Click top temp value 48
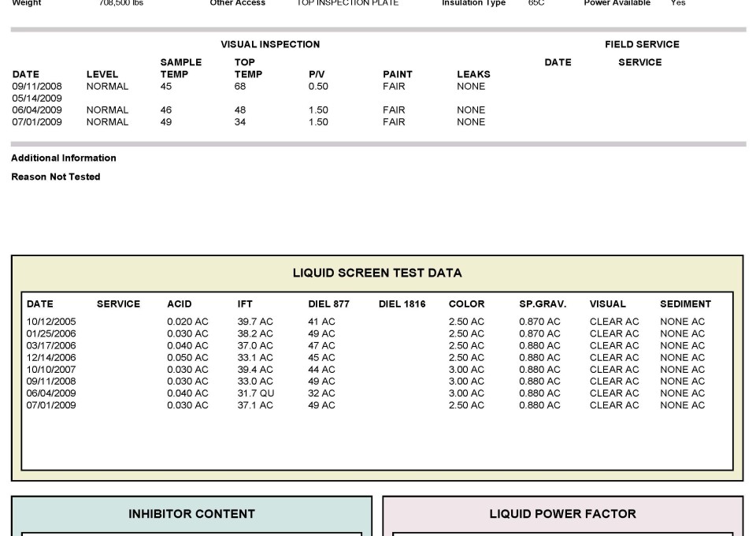The width and height of the screenshot is (756, 536). click(x=240, y=110)
